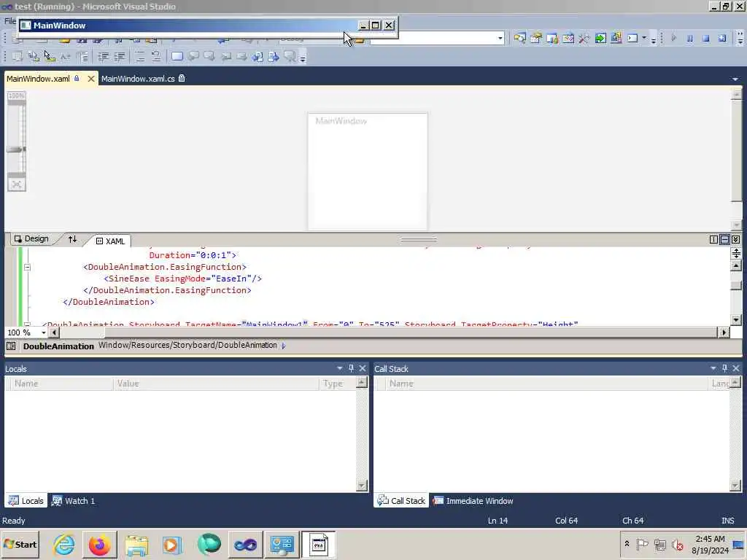Open the empty Find combo box dropdown
The height and width of the screenshot is (560, 747).
pos(500,38)
